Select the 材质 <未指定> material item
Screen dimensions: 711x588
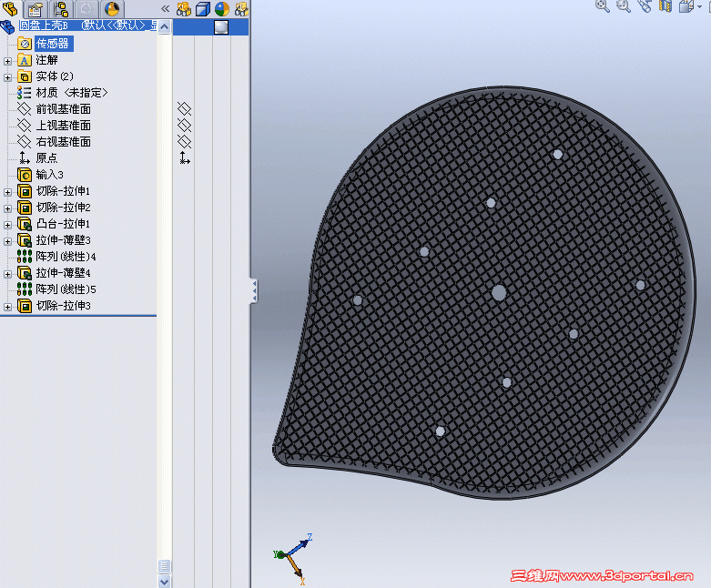(x=72, y=93)
